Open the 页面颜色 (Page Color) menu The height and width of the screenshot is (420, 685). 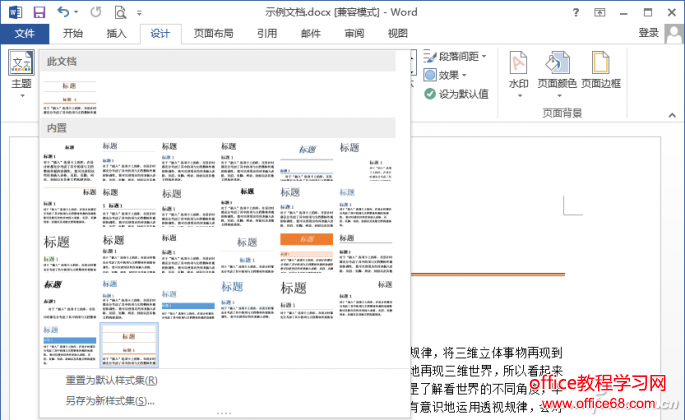point(557,74)
